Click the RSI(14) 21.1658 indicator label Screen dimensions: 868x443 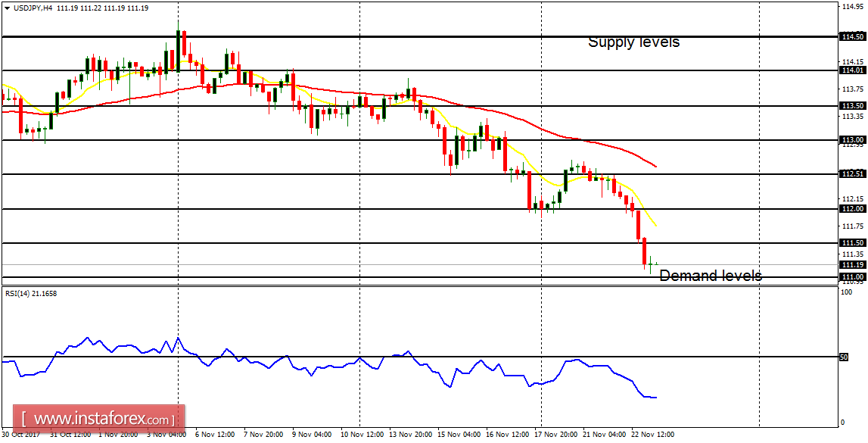coord(30,294)
